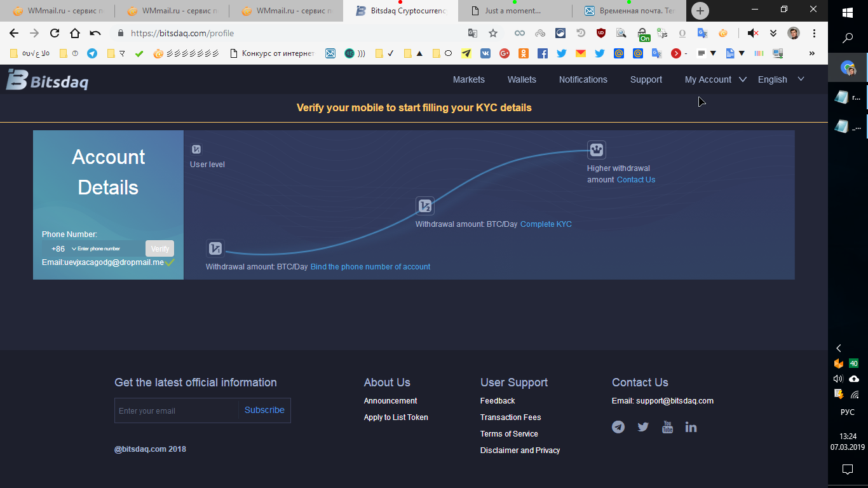Click the muted speaker extension icon
The width and height of the screenshot is (868, 488).
(753, 33)
